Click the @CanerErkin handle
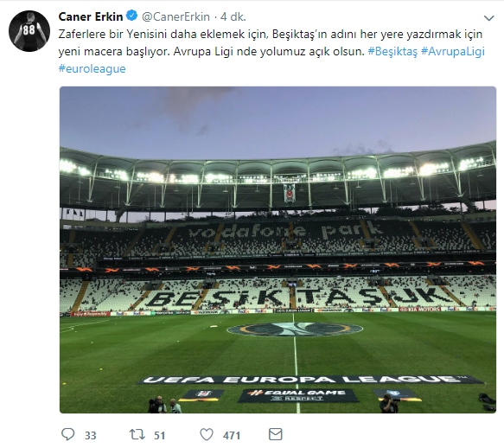504x448 pixels. [x=175, y=16]
